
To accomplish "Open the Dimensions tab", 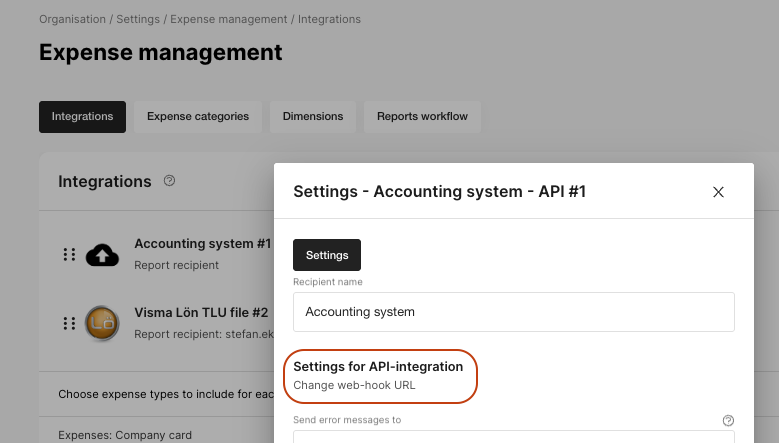I will 313,117.
